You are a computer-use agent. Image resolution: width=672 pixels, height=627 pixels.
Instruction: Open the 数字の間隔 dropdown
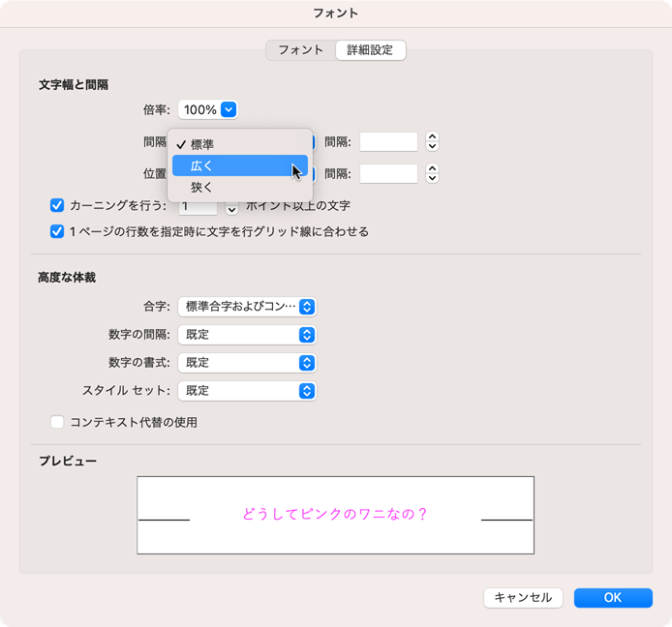pyautogui.click(x=247, y=335)
